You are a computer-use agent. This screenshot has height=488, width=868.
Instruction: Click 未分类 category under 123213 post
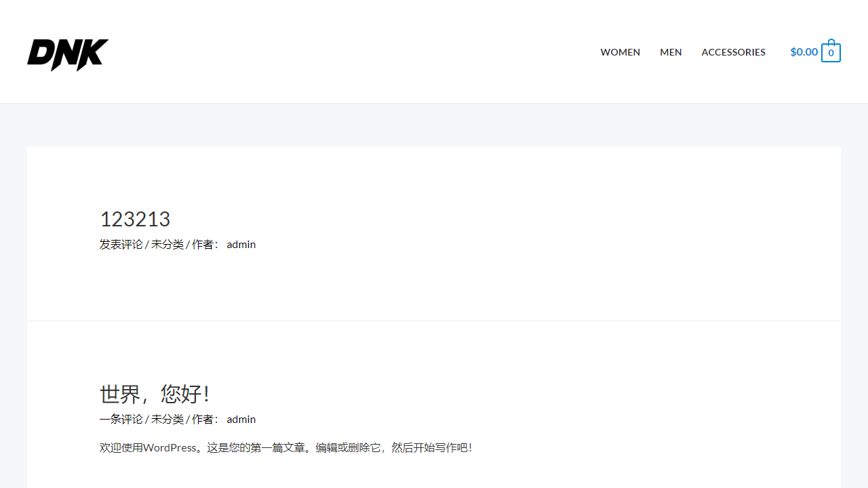[167, 244]
